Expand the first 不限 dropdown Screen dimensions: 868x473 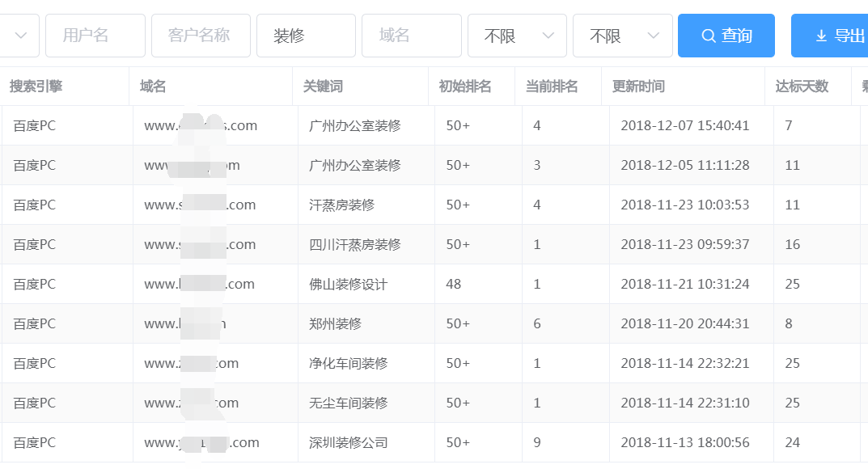[516, 36]
